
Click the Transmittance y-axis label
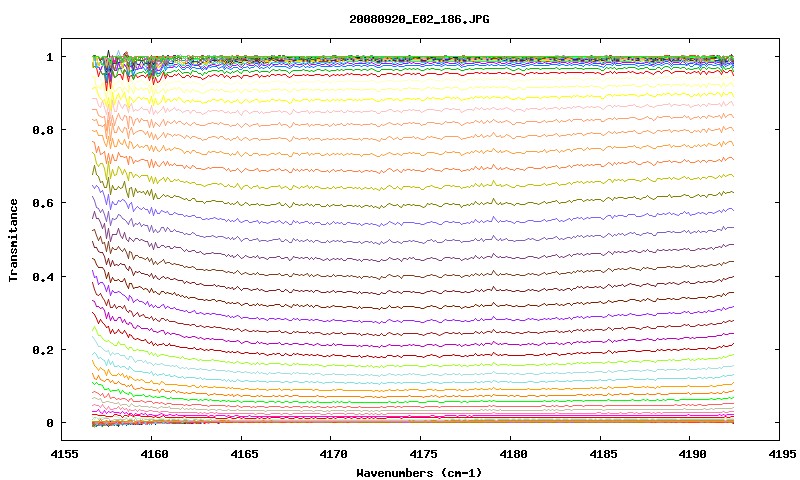click(14, 240)
